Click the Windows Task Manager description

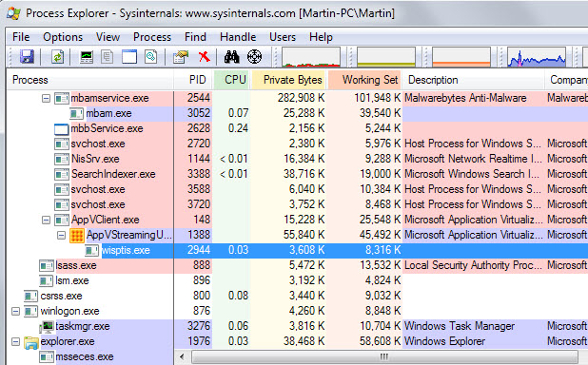(x=460, y=326)
